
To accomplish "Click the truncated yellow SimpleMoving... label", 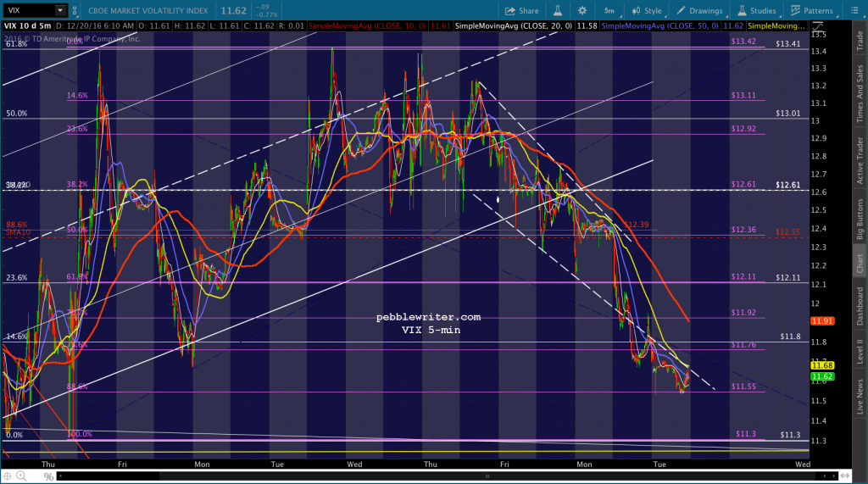I will [x=776, y=26].
